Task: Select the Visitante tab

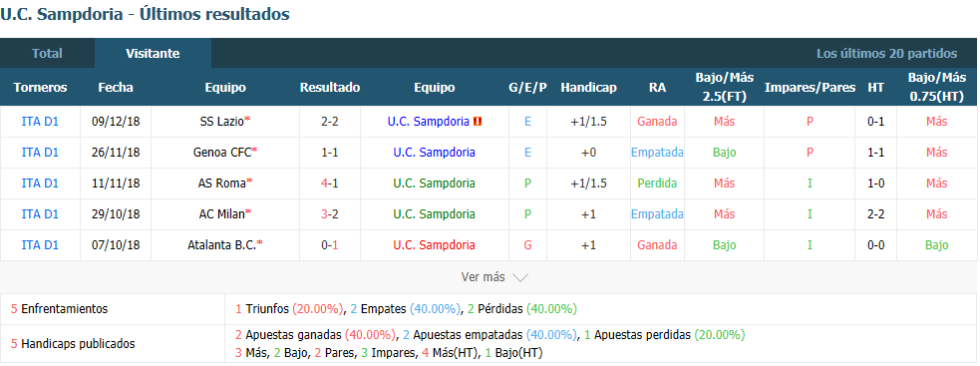Action: (153, 53)
